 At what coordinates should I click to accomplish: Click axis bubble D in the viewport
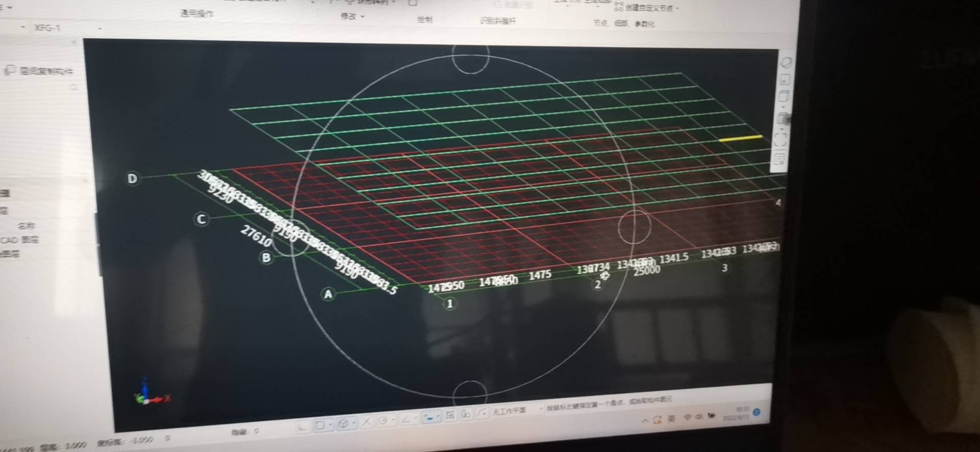pos(132,178)
